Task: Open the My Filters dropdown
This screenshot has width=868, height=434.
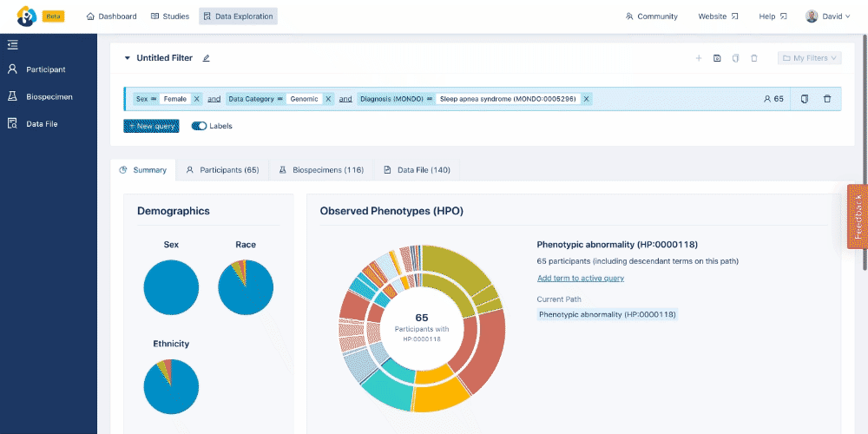Action: click(x=809, y=58)
